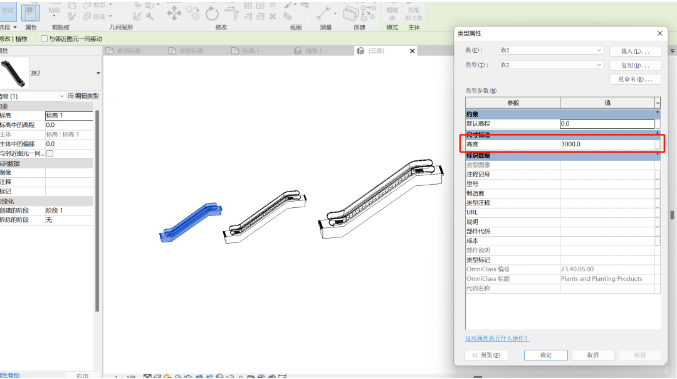
Task: Select the Move tool in the ribbon
Action: click(174, 13)
